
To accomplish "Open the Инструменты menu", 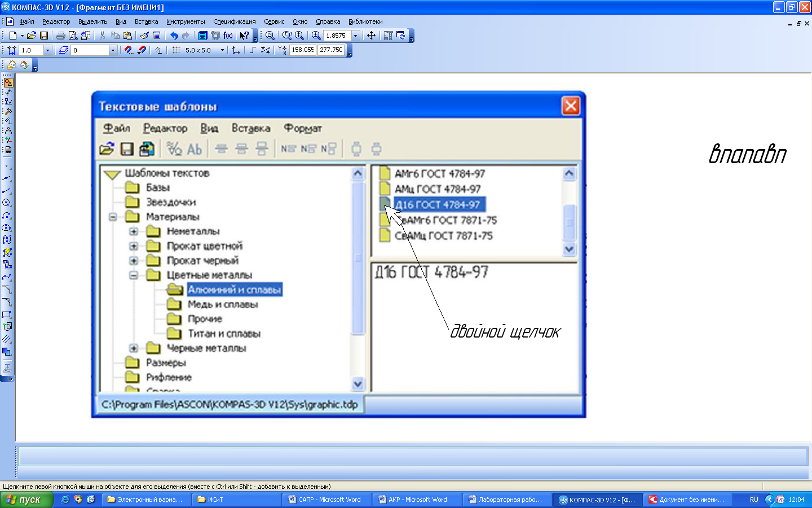I will (186, 21).
